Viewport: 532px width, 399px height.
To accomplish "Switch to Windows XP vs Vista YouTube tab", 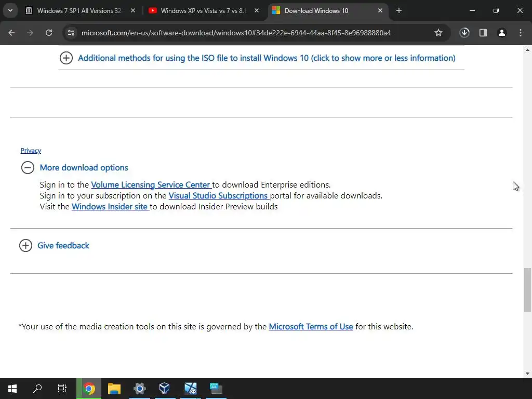I will tap(203, 10).
